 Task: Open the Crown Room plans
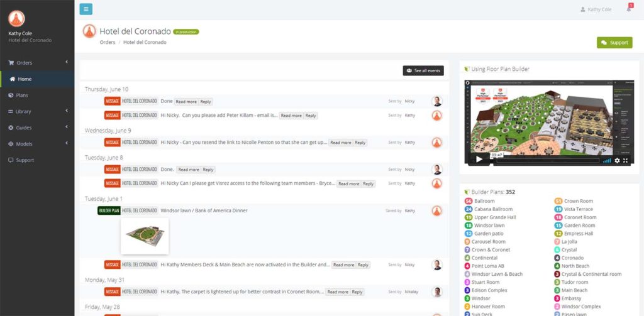pos(579,201)
